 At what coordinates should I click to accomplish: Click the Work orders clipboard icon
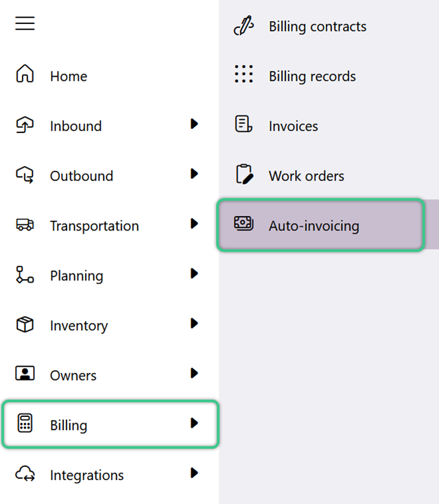pyautogui.click(x=244, y=174)
